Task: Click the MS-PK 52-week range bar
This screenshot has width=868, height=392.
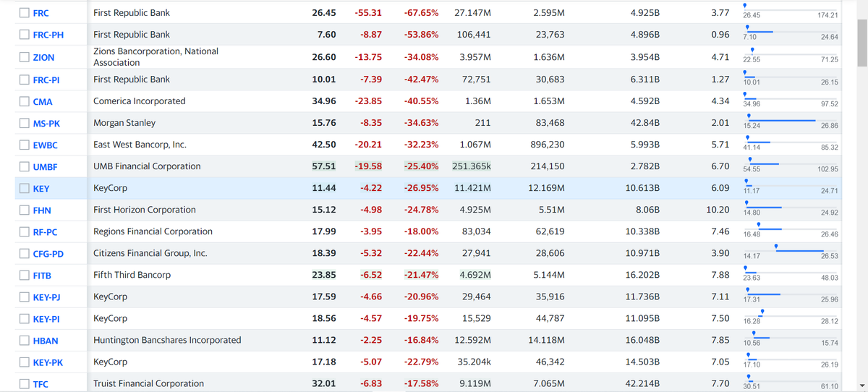Action: pyautogui.click(x=790, y=120)
